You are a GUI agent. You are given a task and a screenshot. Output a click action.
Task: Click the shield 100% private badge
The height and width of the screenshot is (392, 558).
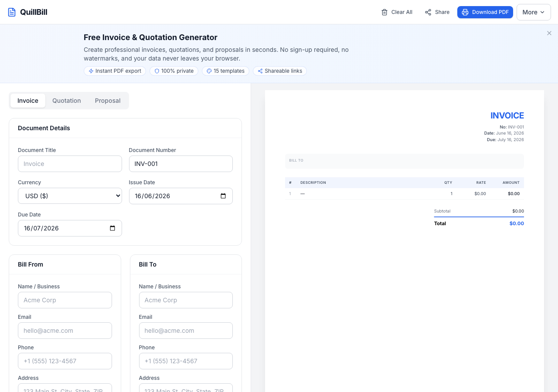(x=174, y=71)
